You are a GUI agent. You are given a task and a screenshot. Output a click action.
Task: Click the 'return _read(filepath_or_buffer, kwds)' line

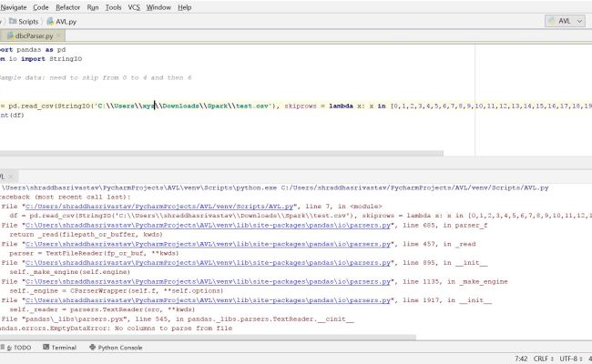(x=87, y=235)
